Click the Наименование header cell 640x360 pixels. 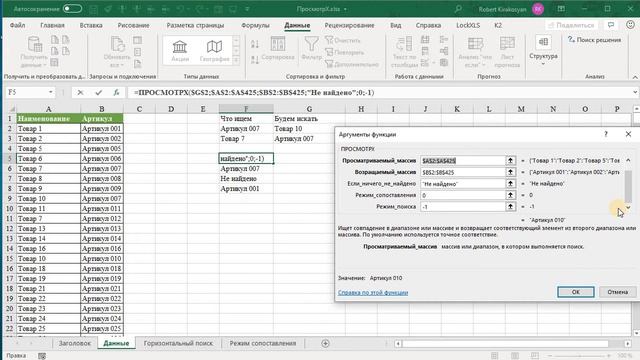point(48,119)
